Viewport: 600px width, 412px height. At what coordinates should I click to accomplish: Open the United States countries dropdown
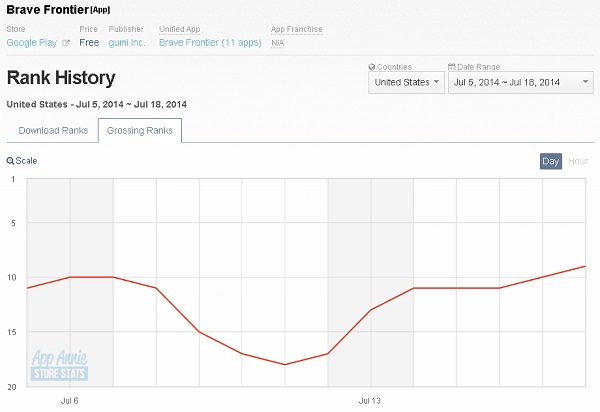406,82
